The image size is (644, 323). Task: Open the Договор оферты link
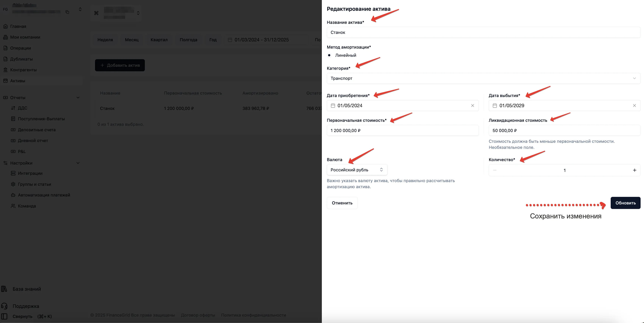pos(198,315)
